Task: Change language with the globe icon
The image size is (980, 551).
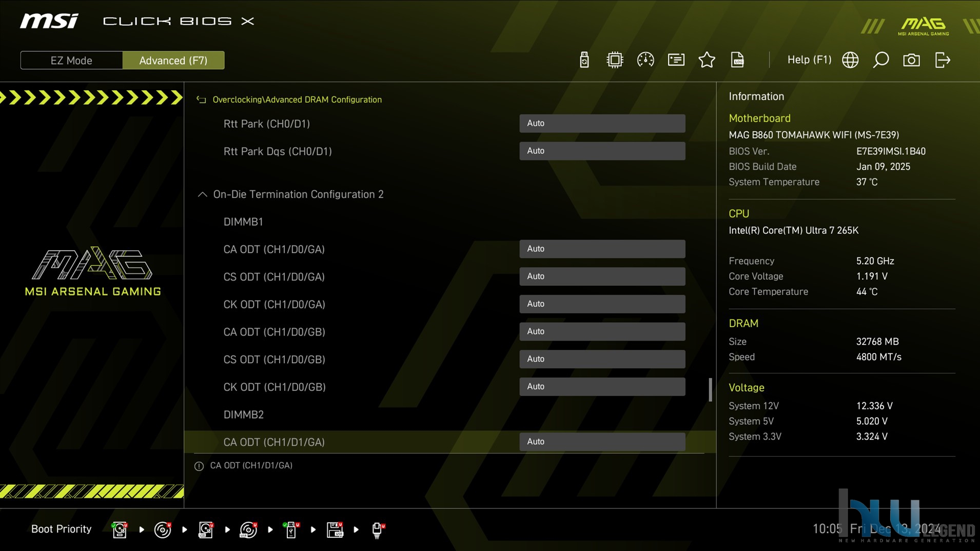Action: pyautogui.click(x=850, y=60)
